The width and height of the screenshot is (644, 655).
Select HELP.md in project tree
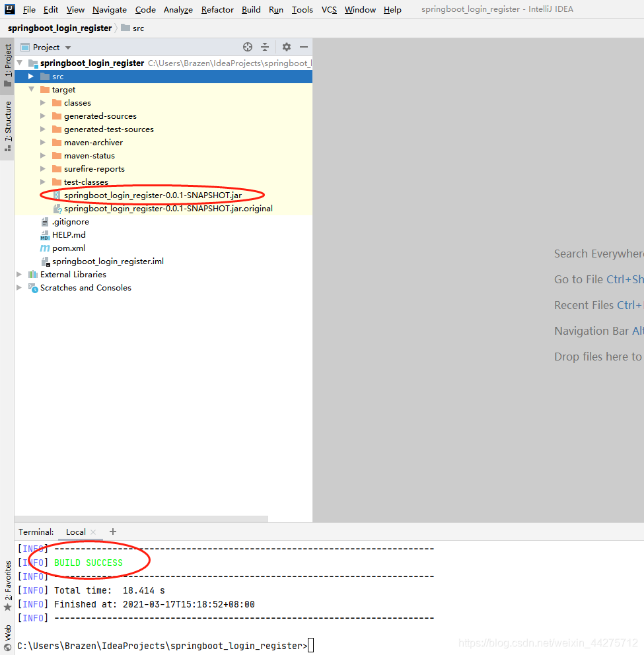click(x=69, y=235)
